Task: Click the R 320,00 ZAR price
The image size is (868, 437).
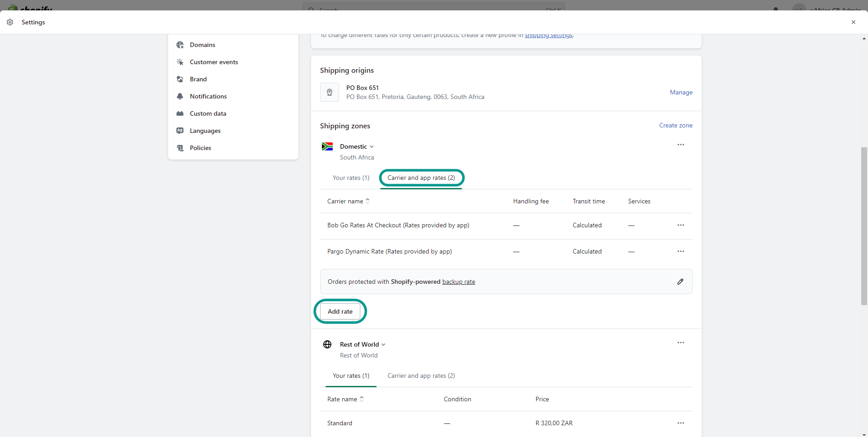Action: tap(554, 423)
